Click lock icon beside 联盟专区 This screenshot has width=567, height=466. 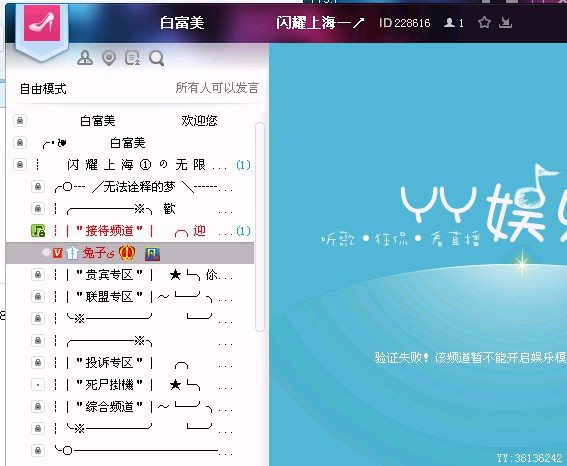38,297
